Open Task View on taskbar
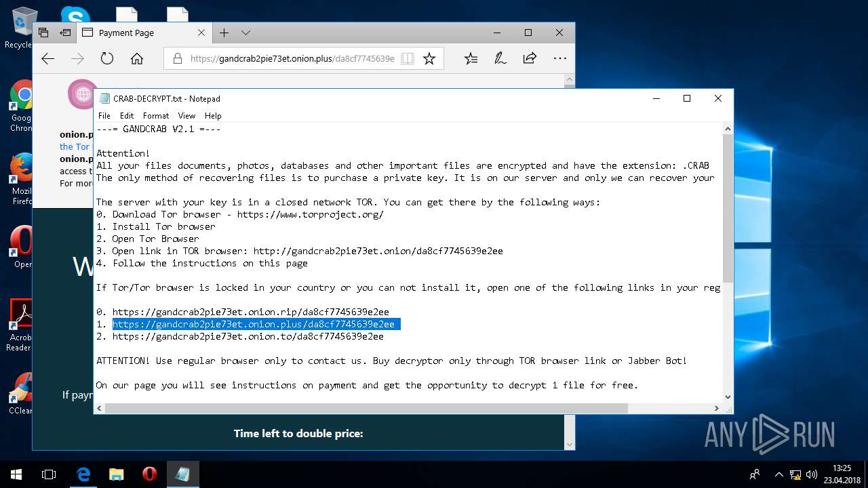868x488 pixels. [49, 474]
